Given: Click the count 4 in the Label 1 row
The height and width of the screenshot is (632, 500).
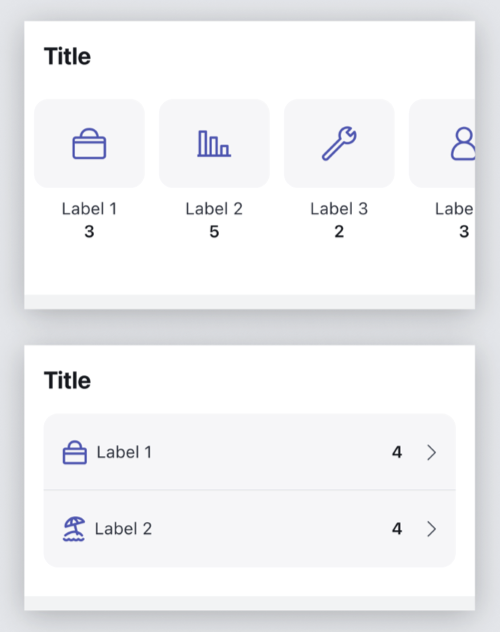Looking at the screenshot, I should [x=397, y=452].
